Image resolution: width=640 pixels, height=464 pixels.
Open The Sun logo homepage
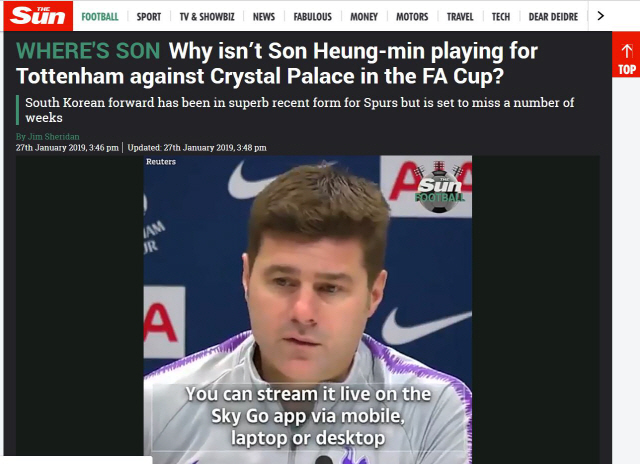(38, 16)
